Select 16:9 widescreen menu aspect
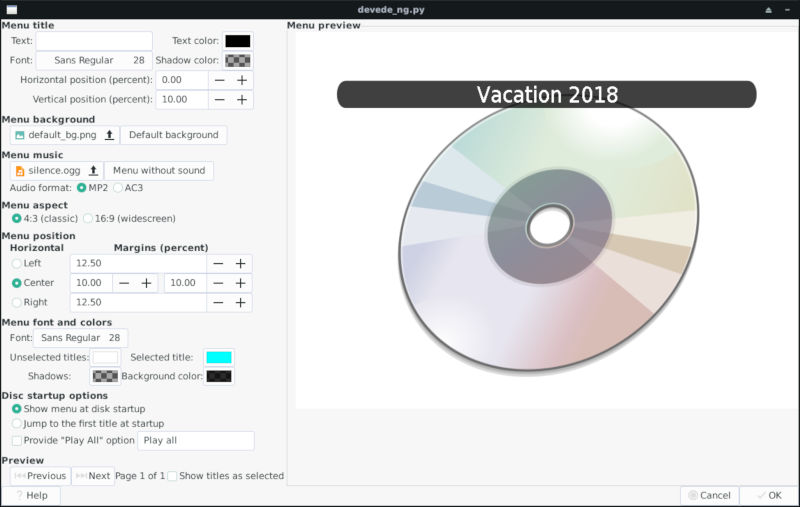 (88, 218)
